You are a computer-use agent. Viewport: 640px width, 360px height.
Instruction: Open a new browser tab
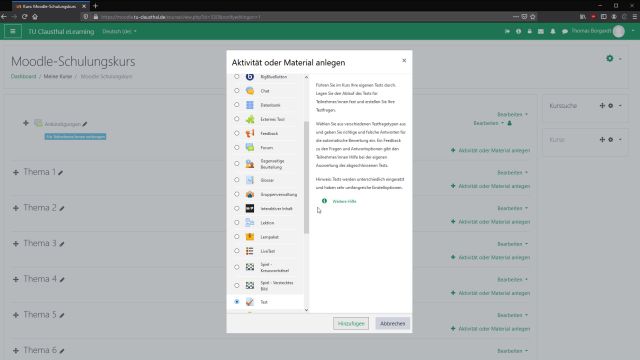tap(96, 6)
